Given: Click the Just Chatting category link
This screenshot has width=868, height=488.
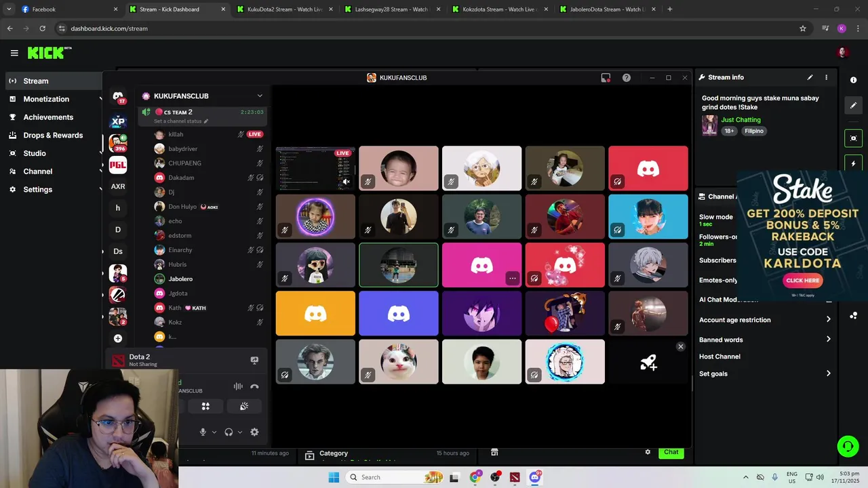Looking at the screenshot, I should 741,120.
